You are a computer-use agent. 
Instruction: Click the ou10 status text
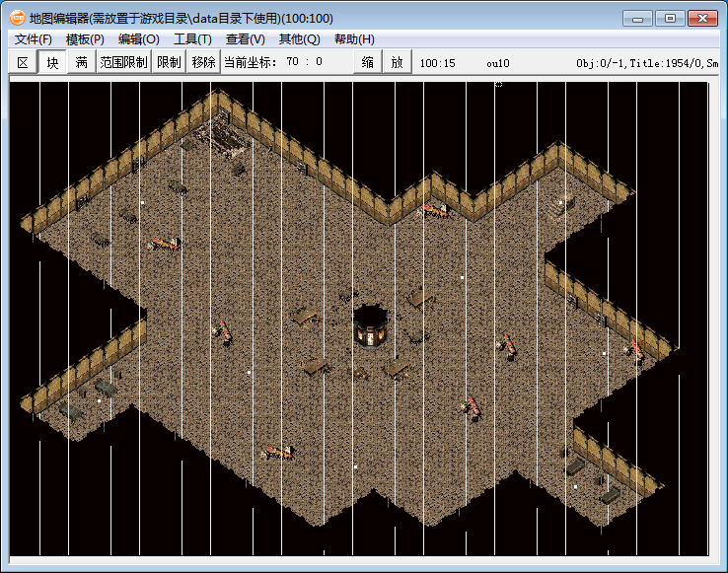[498, 64]
